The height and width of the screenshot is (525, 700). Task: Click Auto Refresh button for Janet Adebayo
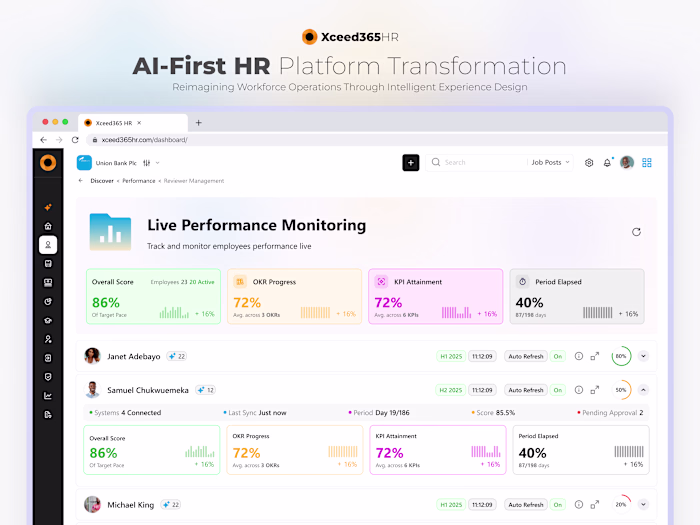526,356
